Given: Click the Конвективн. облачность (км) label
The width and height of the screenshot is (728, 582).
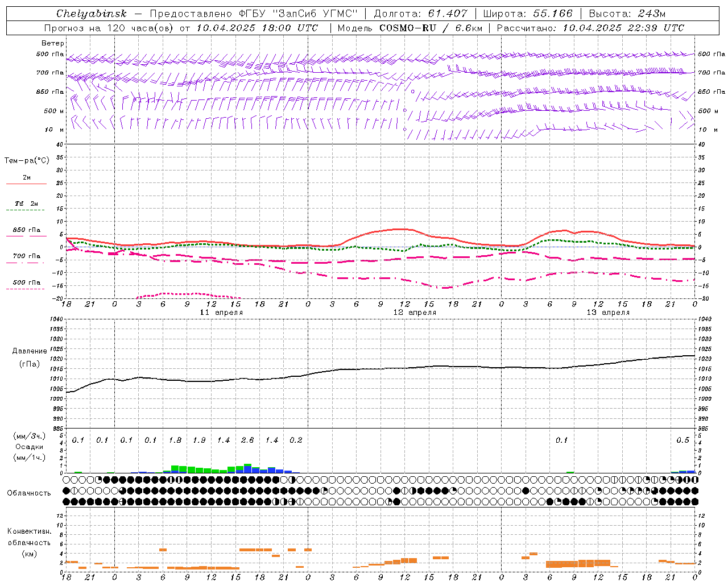Looking at the screenshot, I should pos(29,542).
